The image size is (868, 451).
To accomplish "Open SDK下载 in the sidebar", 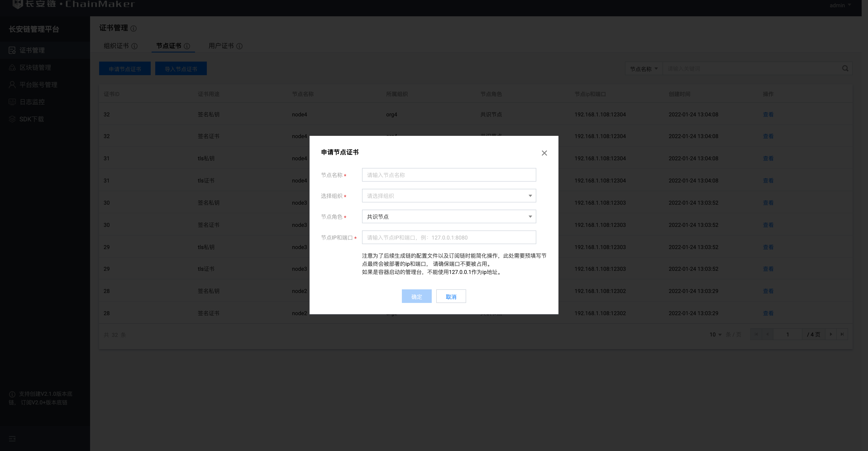I will pos(45,119).
